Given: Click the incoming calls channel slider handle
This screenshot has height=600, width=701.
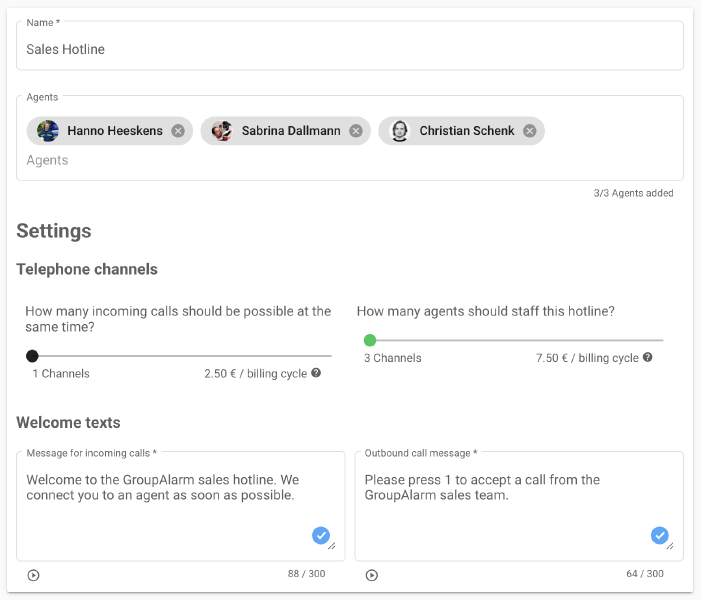Looking at the screenshot, I should [32, 355].
